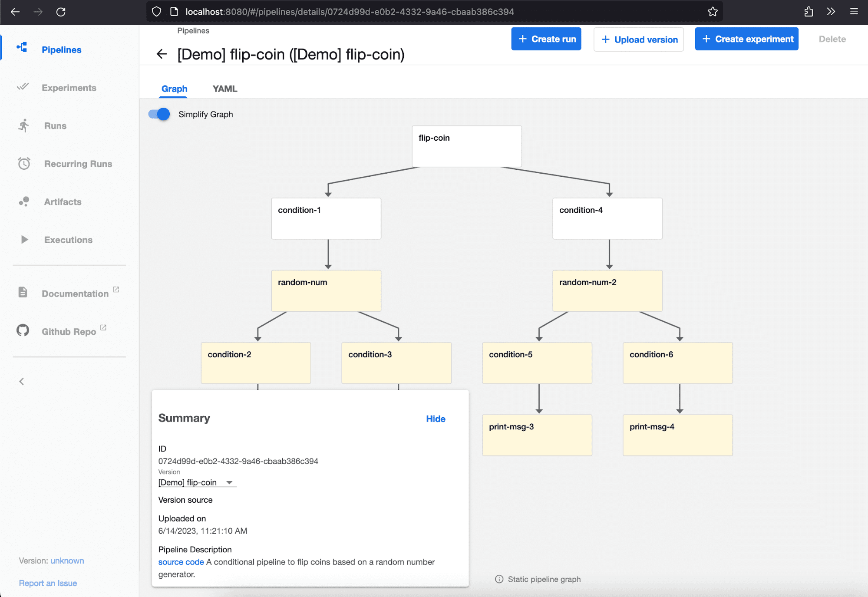Click the bookmark star in the address bar

click(x=712, y=12)
